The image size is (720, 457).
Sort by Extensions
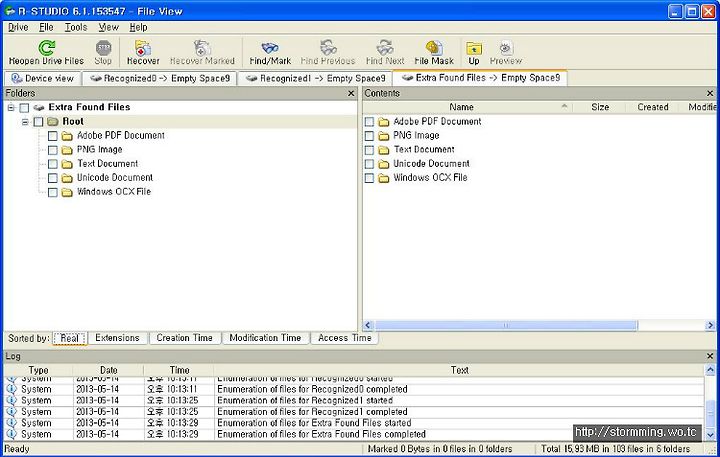pyautogui.click(x=117, y=338)
